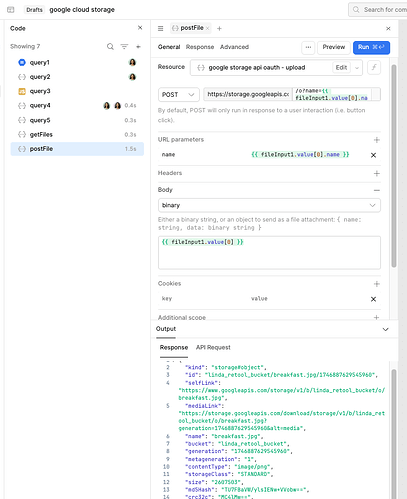Screen dimensions: 407x499
Task: Open the hamburger menu beside postFile tab
Action: (x=160, y=29)
